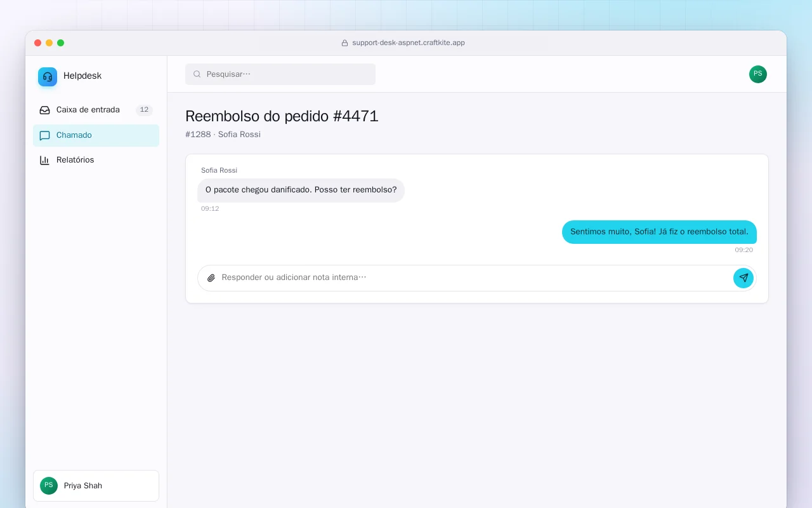
Task: Click message 'O pacote chegou danificado'
Action: [301, 190]
